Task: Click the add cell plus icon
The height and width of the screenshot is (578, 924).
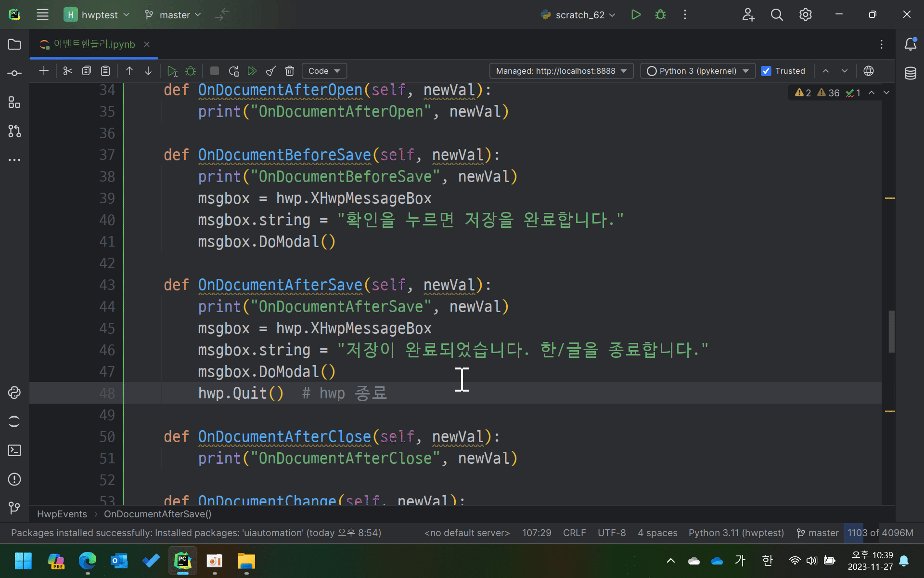Action: [x=44, y=71]
